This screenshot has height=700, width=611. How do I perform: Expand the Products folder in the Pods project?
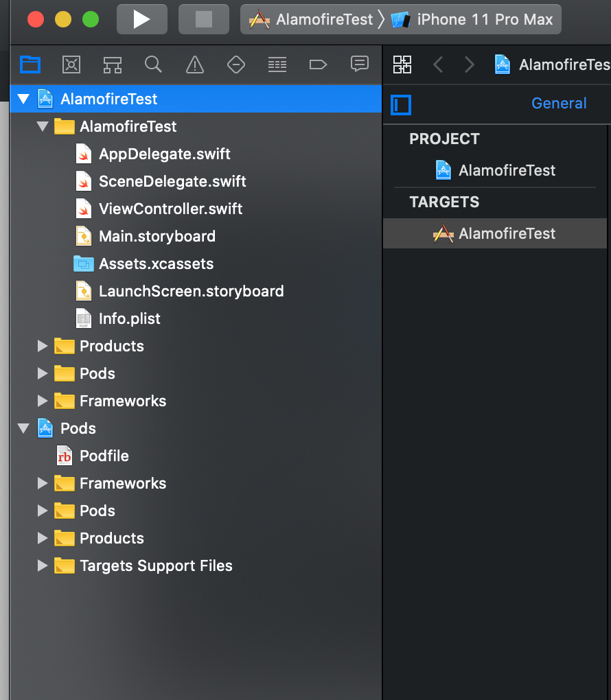tap(43, 538)
